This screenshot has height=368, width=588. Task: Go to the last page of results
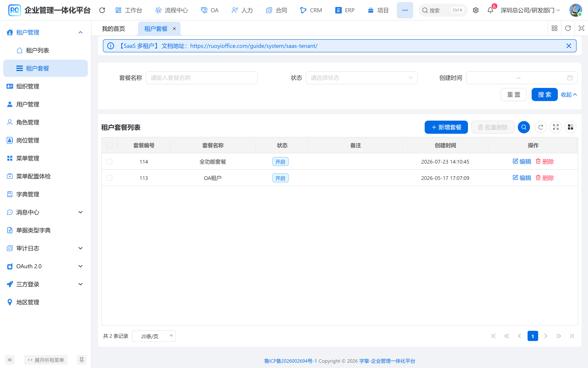click(x=572, y=336)
